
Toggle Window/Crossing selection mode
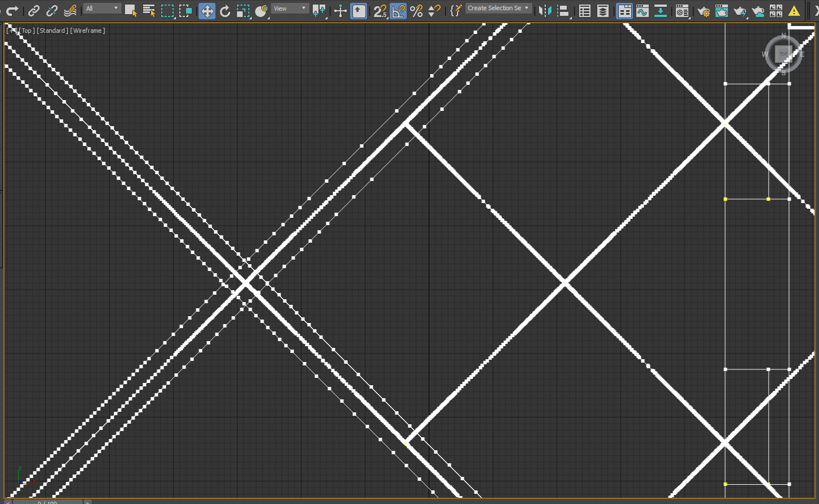pos(186,10)
